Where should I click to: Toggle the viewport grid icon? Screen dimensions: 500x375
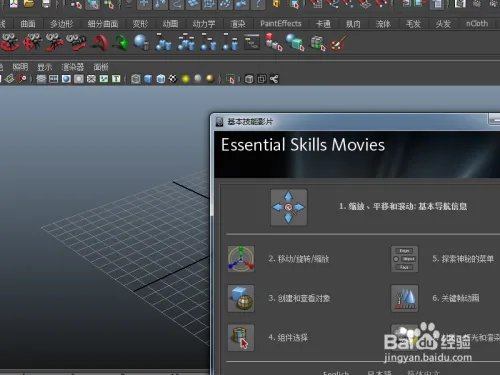tap(41, 79)
